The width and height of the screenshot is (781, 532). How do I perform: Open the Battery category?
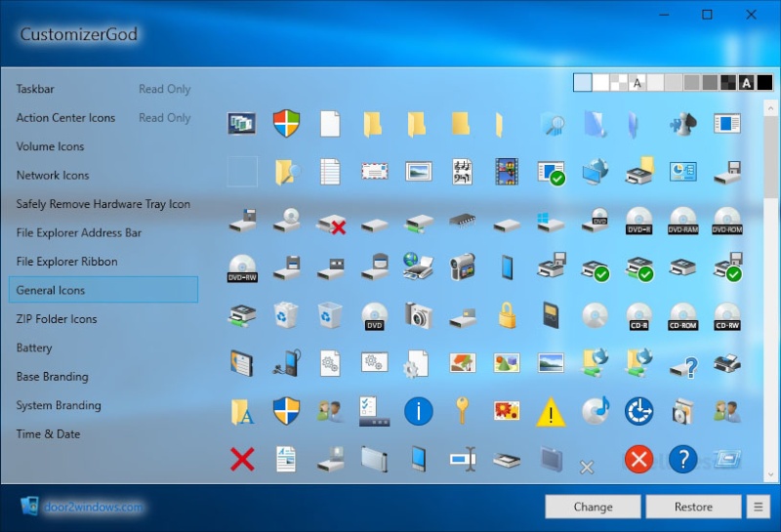pos(34,348)
